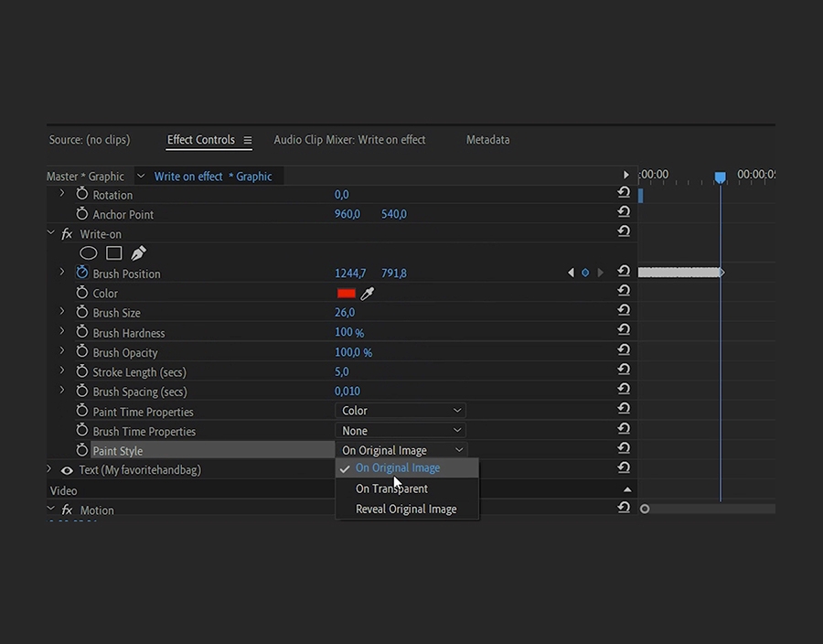The height and width of the screenshot is (644, 823).
Task: Click the Brush Opacity value 100,0 %
Action: pyautogui.click(x=353, y=352)
